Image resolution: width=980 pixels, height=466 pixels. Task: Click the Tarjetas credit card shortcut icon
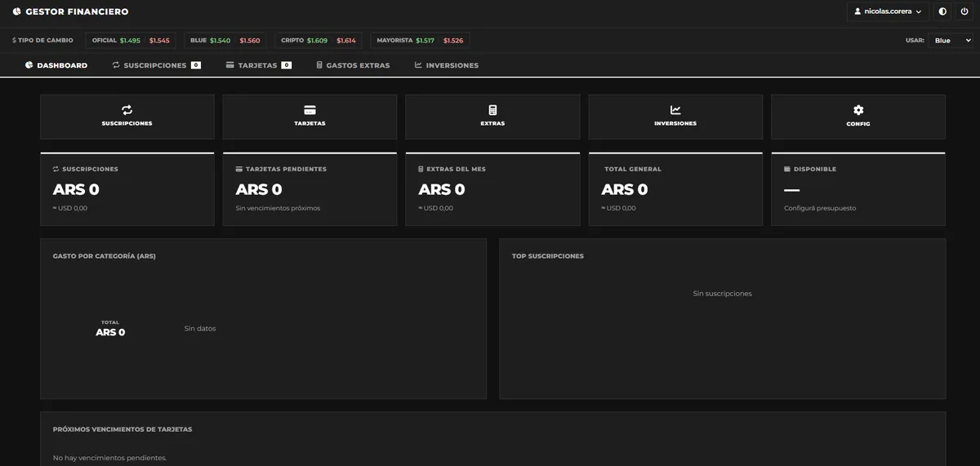(x=310, y=110)
